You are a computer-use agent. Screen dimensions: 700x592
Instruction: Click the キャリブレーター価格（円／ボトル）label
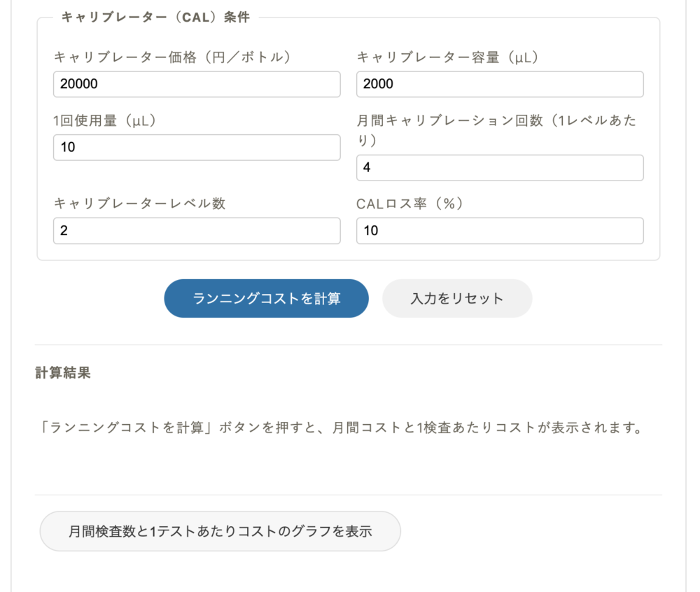(x=172, y=57)
